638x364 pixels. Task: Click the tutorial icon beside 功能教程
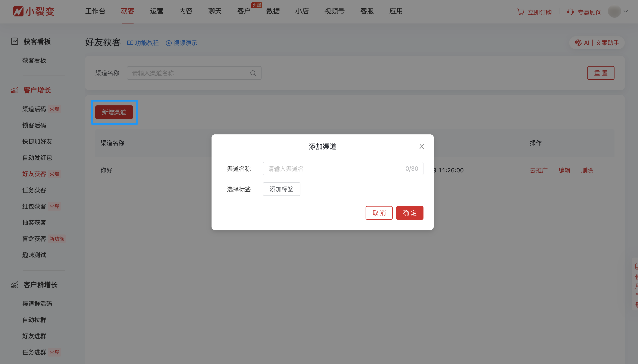(130, 43)
